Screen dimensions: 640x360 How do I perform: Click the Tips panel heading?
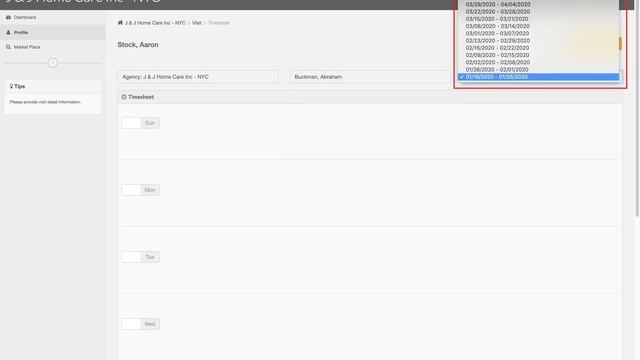click(53, 87)
